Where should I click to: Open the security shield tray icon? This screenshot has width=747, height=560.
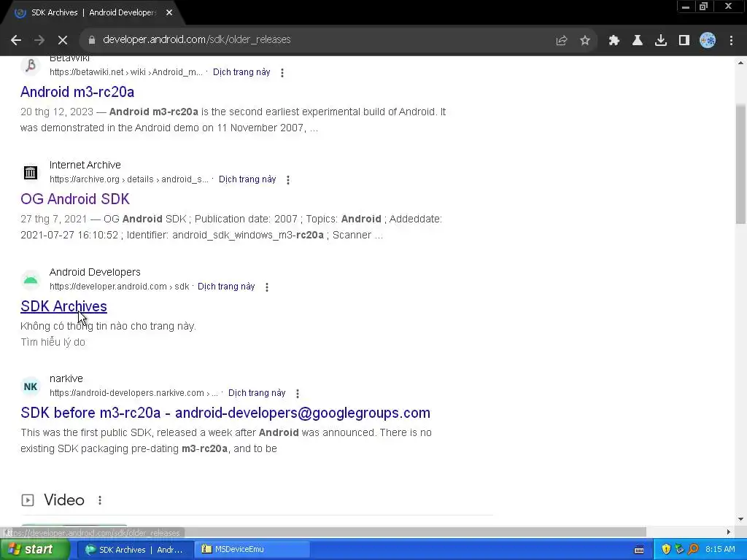pos(666,550)
